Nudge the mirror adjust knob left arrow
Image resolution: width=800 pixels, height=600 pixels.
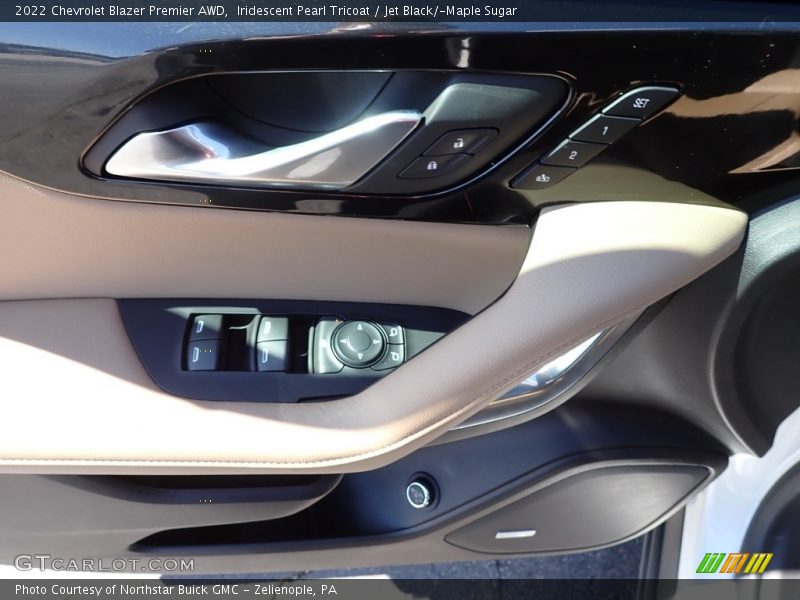point(341,341)
